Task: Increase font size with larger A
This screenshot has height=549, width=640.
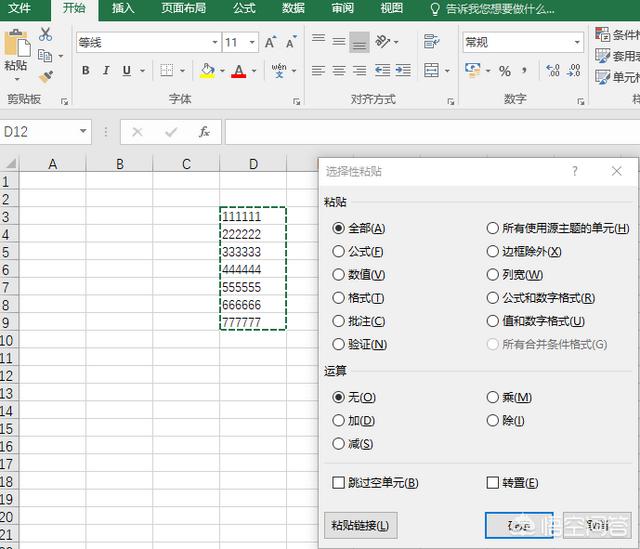Action: pyautogui.click(x=271, y=42)
